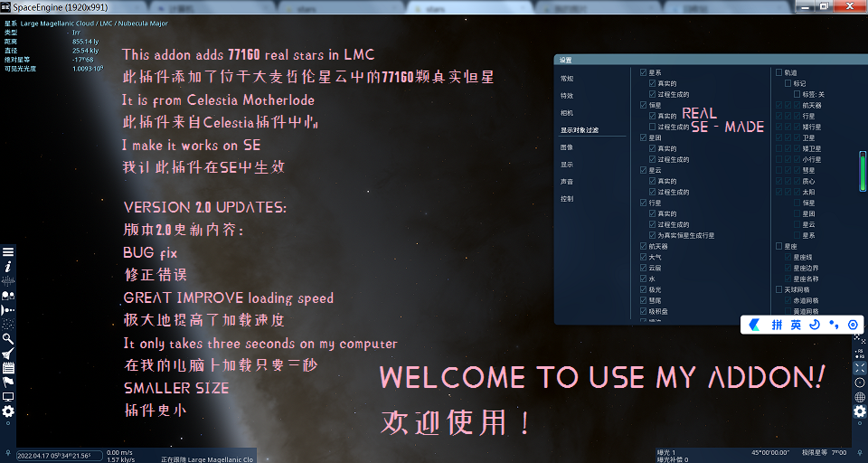Toggle the 吸积盘 checkbox
The width and height of the screenshot is (868, 463).
point(643,311)
